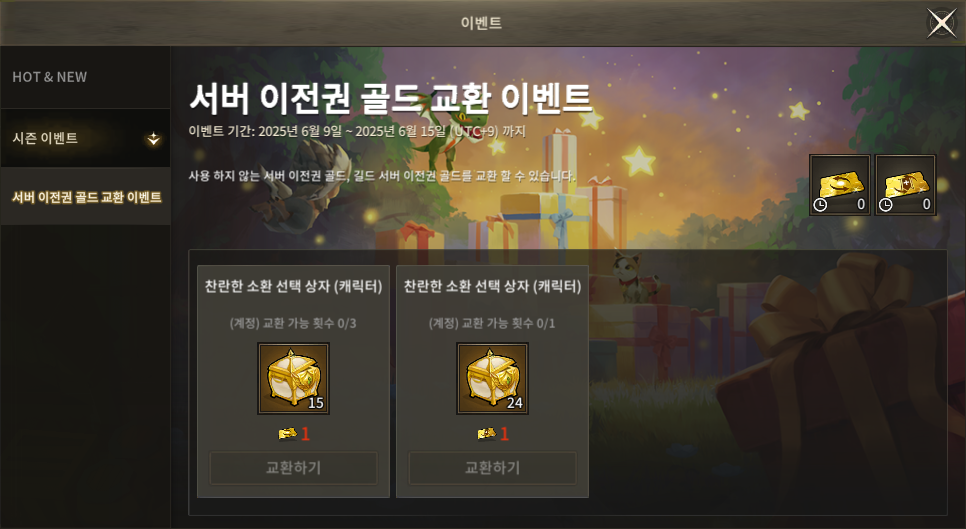Click the large 서버 이전권 골드 교환 이벤트 heading
This screenshot has width=966, height=529.
[x=390, y=99]
